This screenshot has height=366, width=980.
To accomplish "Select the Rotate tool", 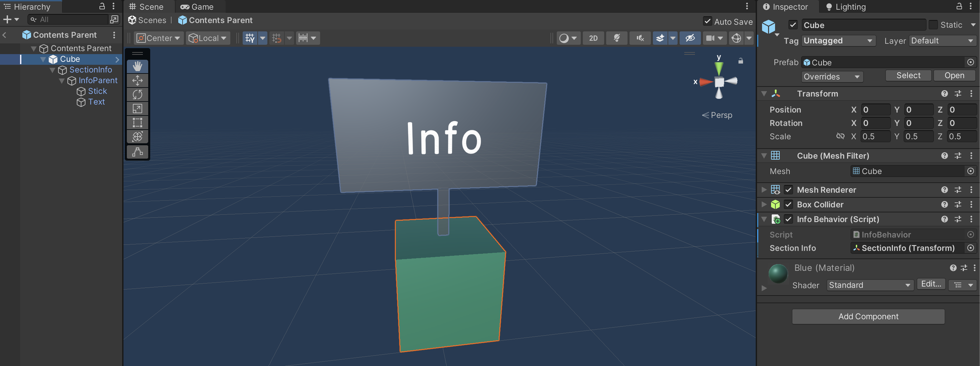I will tap(137, 95).
